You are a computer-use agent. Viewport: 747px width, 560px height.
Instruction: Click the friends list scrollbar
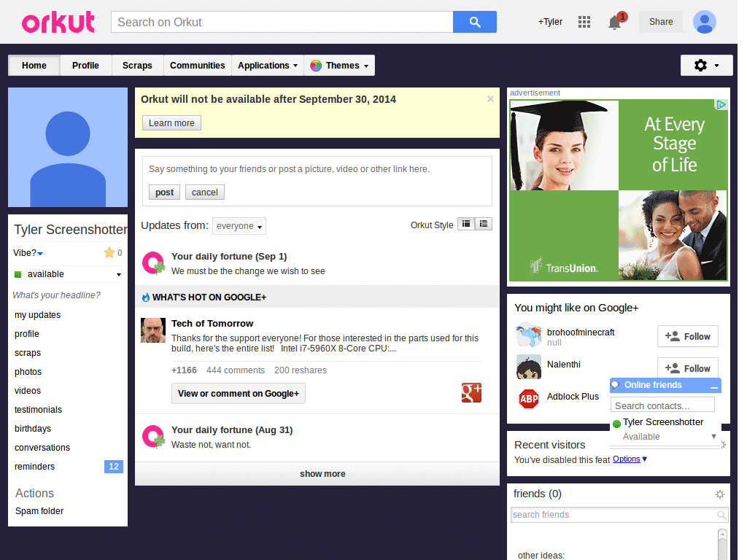click(722, 544)
